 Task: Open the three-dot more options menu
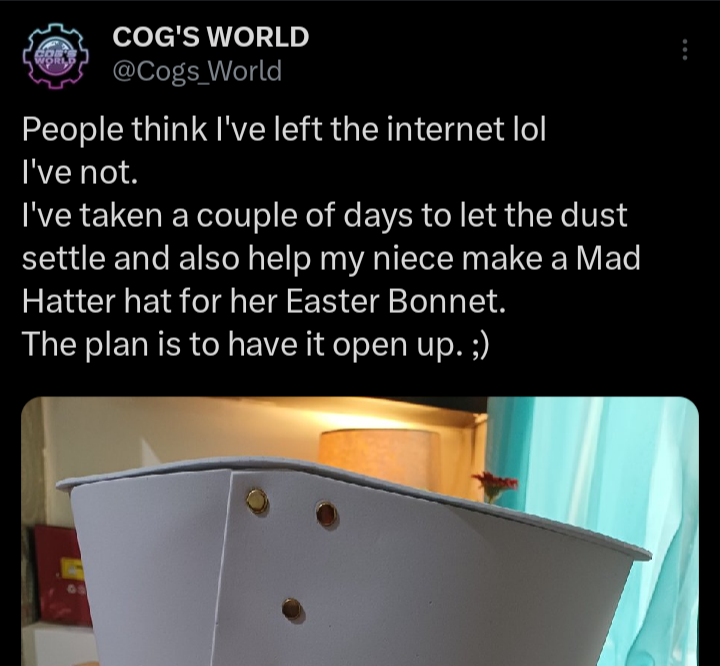click(x=685, y=50)
